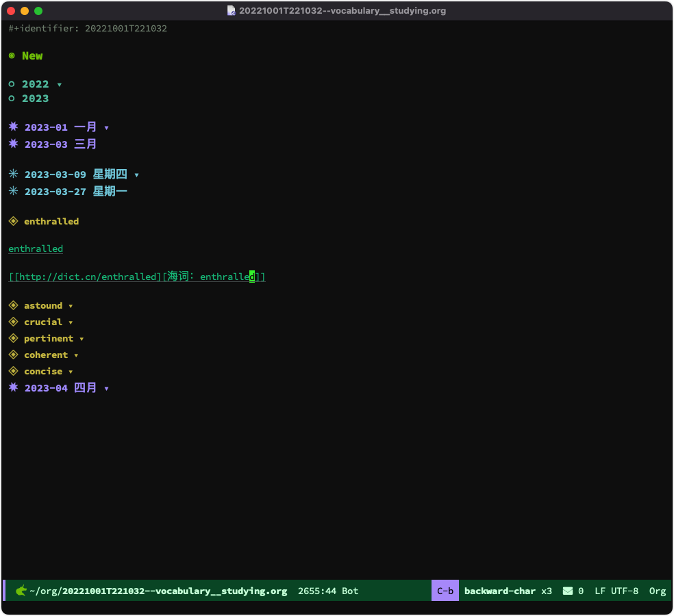Open the underlined enthralled link

36,248
